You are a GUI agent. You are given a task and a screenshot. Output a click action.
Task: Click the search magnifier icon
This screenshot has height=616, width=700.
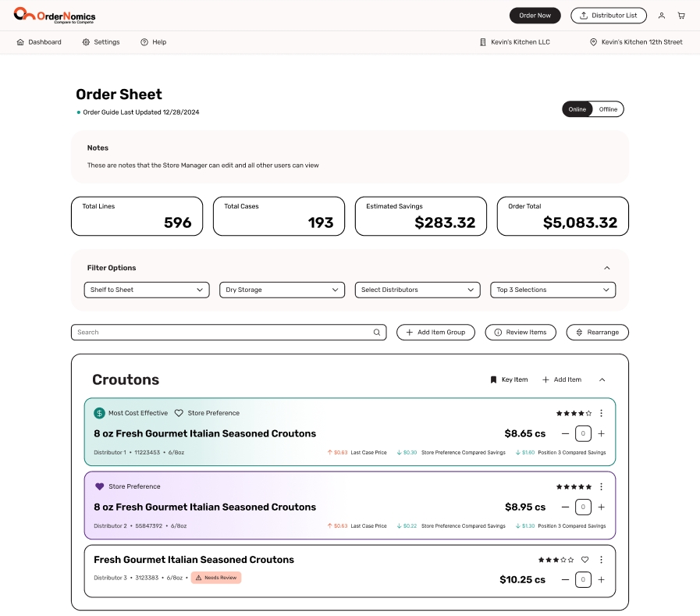(x=377, y=333)
